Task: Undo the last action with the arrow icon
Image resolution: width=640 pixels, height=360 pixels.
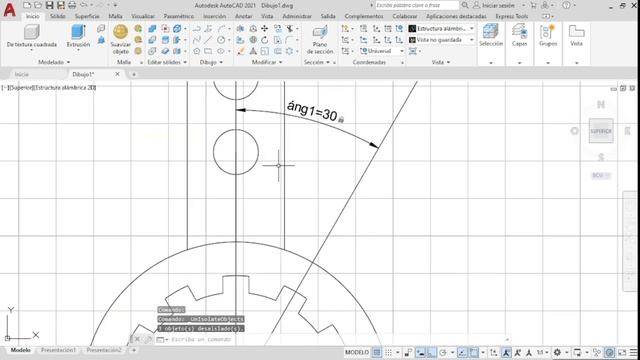Action: coord(84,5)
